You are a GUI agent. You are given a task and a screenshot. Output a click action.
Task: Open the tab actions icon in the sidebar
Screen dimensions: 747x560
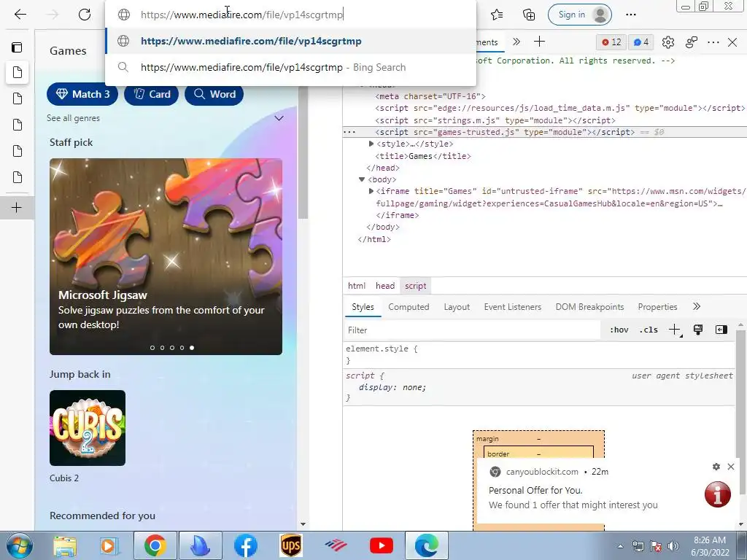coord(17,47)
